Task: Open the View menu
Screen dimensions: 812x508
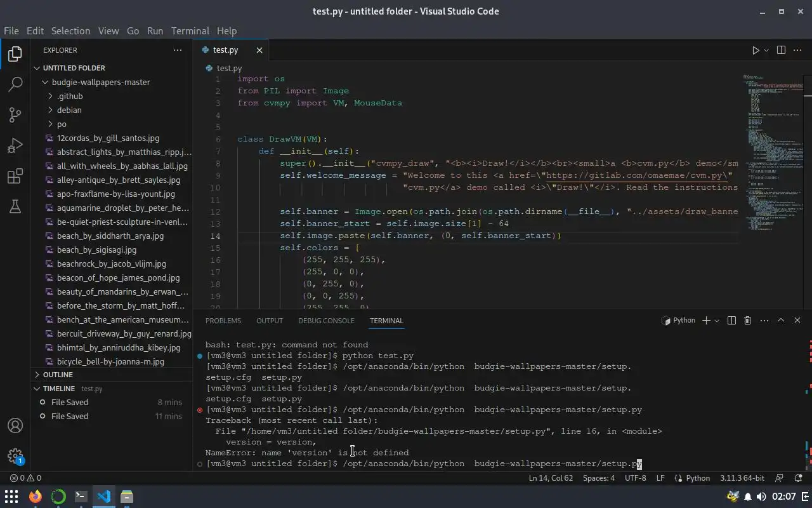Action: pos(108,30)
